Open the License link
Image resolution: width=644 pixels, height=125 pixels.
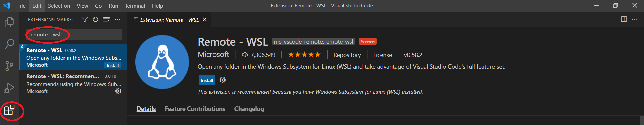click(x=382, y=55)
